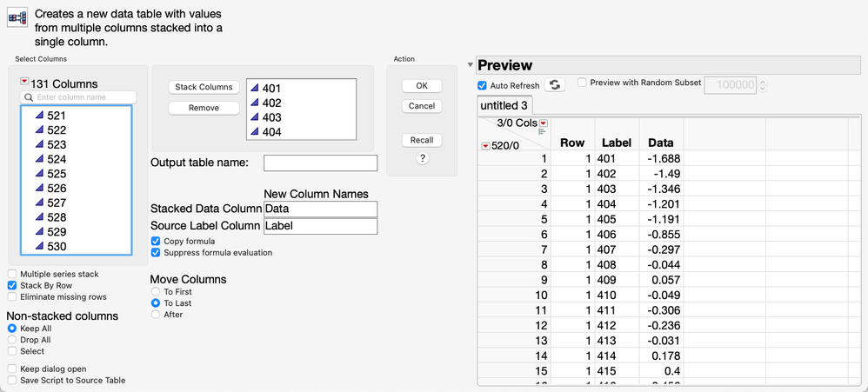Click the random subset size stepper
The image size is (868, 392).
(762, 84)
